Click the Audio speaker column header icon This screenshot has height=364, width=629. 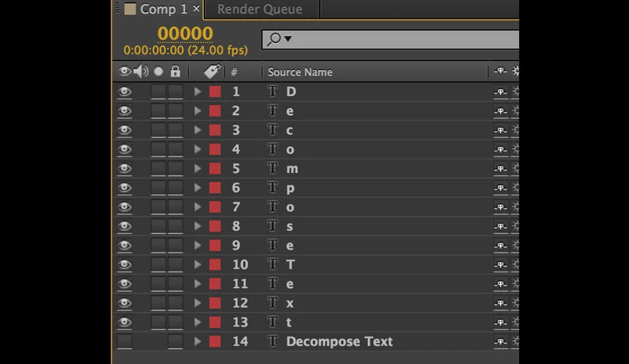(x=141, y=71)
